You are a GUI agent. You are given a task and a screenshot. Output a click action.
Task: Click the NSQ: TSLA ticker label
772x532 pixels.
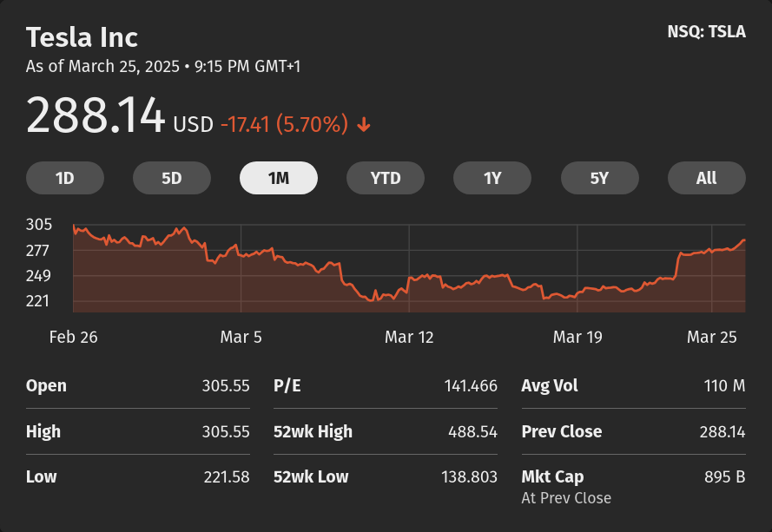(x=707, y=31)
